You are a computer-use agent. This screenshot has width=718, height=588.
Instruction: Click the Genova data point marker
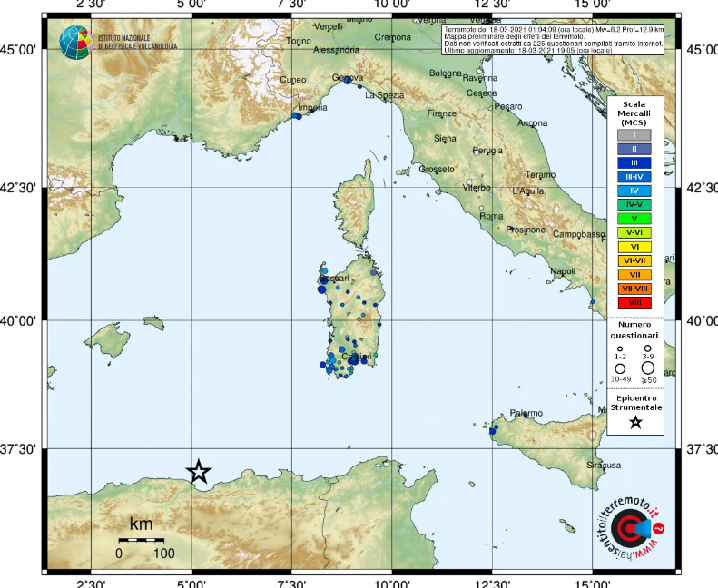(x=347, y=80)
